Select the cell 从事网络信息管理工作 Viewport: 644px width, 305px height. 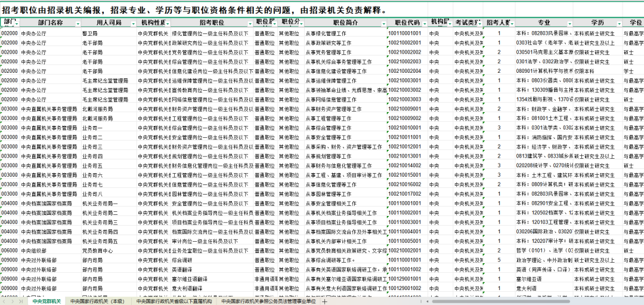coord(345,100)
